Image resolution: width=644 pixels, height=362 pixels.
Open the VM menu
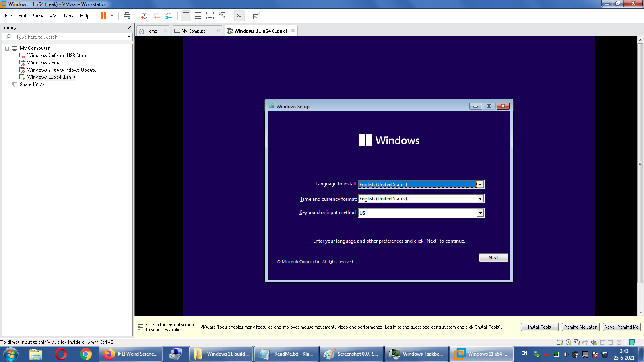[x=53, y=16]
